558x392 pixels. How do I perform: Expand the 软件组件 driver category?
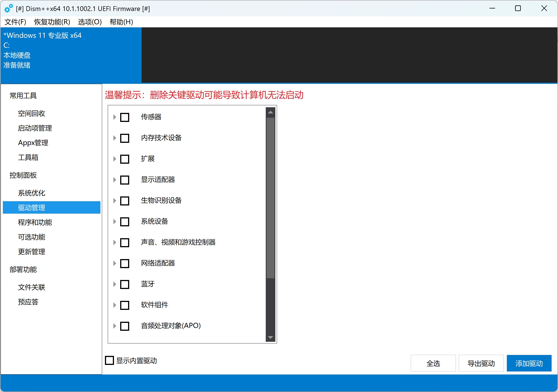pos(115,305)
